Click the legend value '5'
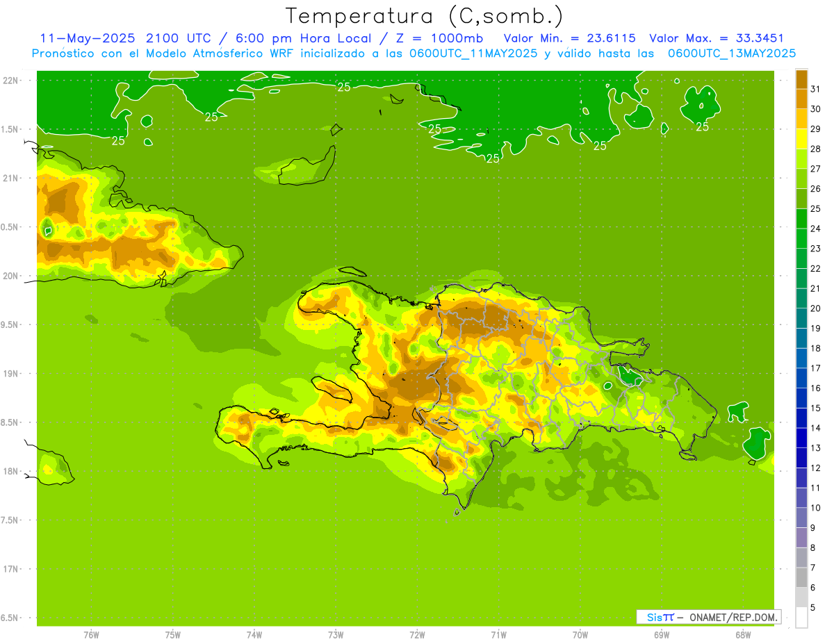 click(x=813, y=608)
